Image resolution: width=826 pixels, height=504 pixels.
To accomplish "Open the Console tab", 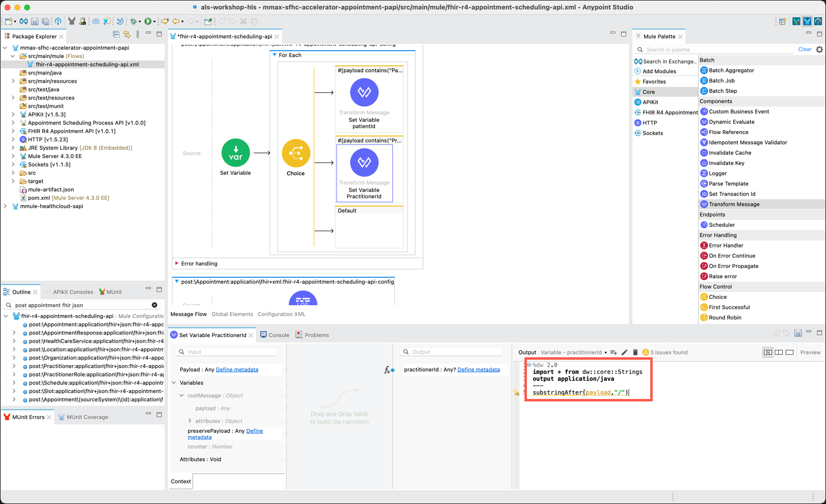I will tap(275, 335).
